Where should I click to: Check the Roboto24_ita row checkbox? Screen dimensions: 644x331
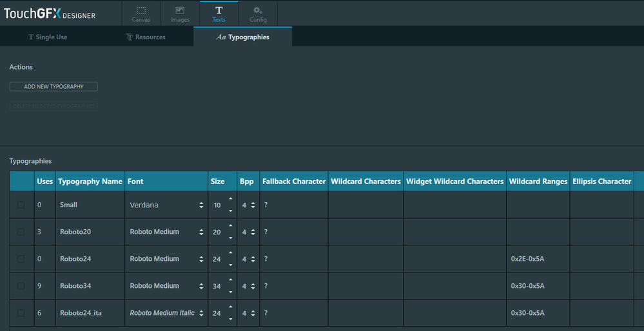[21, 313]
